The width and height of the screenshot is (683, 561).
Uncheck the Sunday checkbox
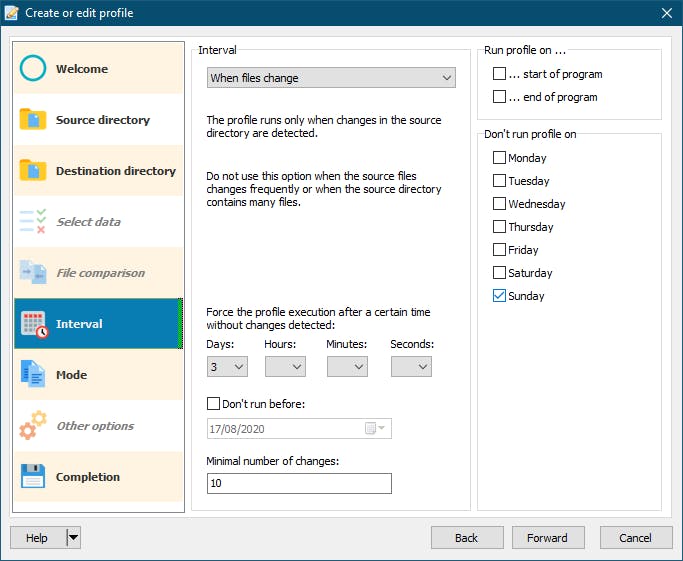[500, 296]
